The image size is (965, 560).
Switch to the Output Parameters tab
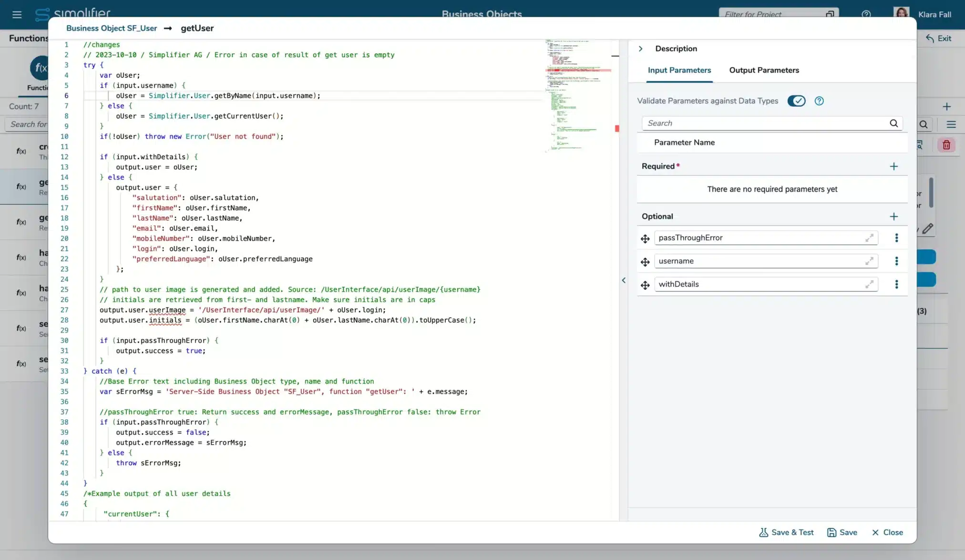coord(763,70)
